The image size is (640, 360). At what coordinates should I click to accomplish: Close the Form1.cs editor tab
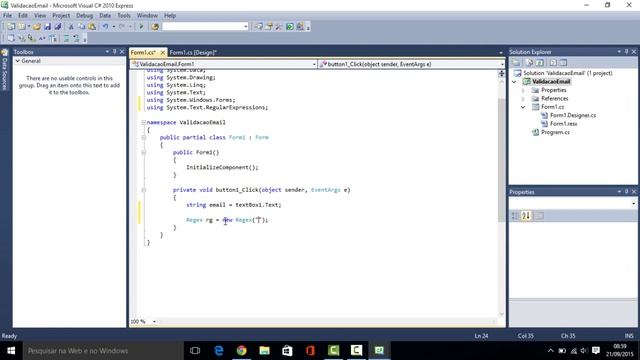click(x=162, y=53)
